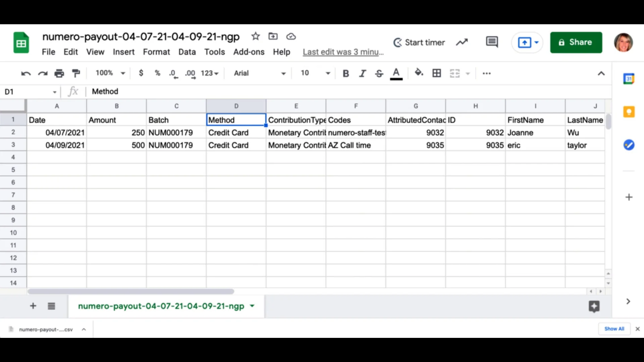Add a new sheet with plus button
Screen dimensions: 644x362
pyautogui.click(x=33, y=306)
